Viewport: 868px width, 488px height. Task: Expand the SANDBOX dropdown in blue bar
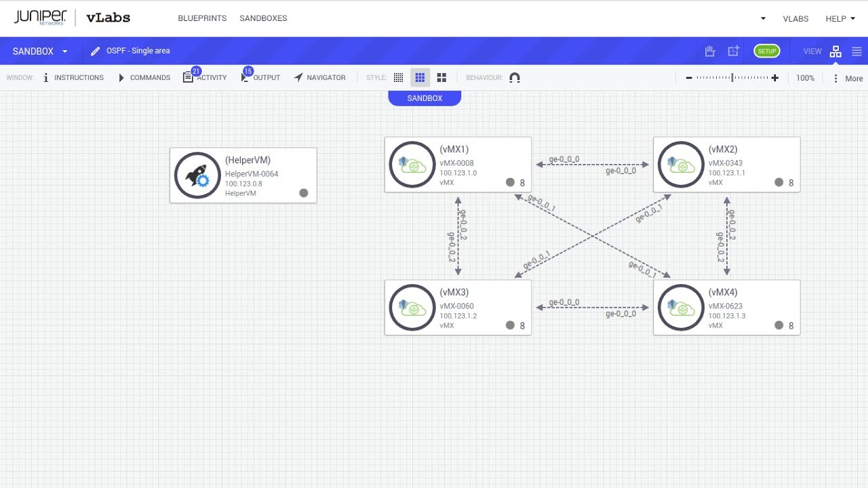(x=40, y=52)
